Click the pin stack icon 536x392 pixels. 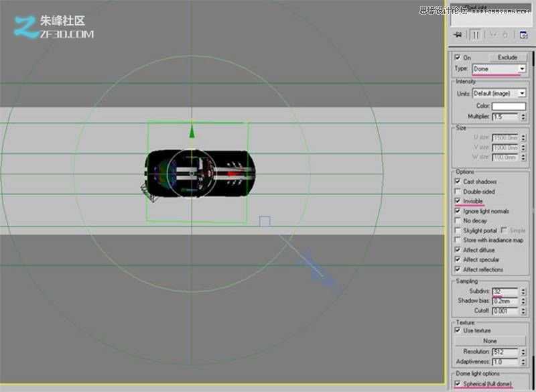(458, 35)
